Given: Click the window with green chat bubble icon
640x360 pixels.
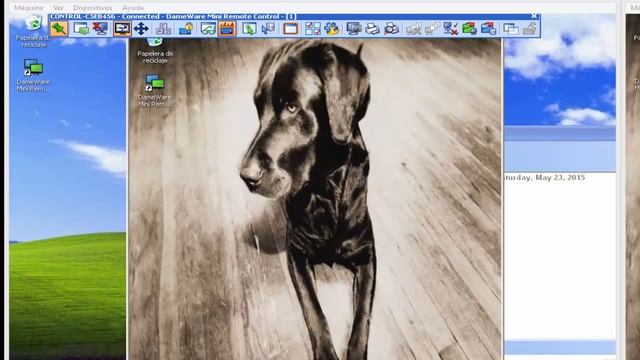Looking at the screenshot, I should [x=81, y=29].
